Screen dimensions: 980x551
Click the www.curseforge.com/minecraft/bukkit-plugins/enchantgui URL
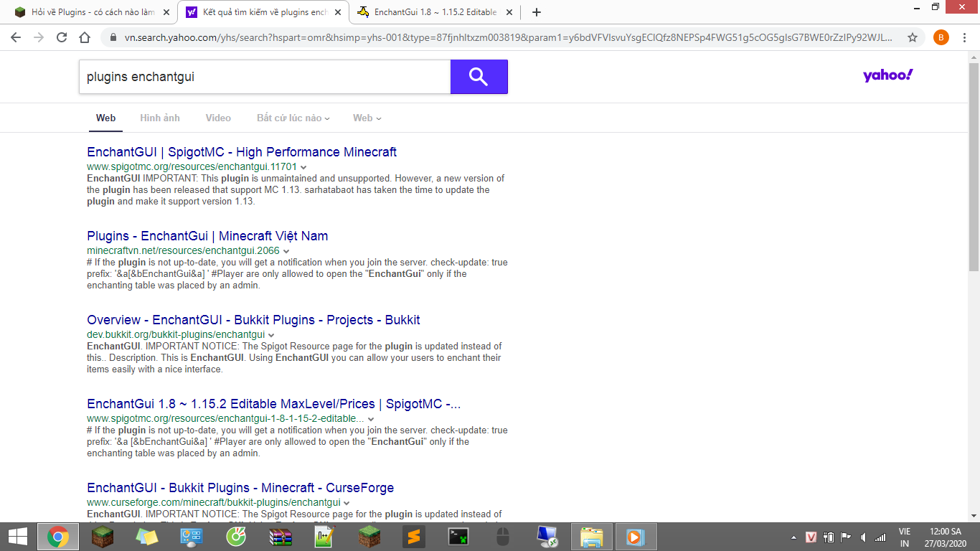coord(214,503)
